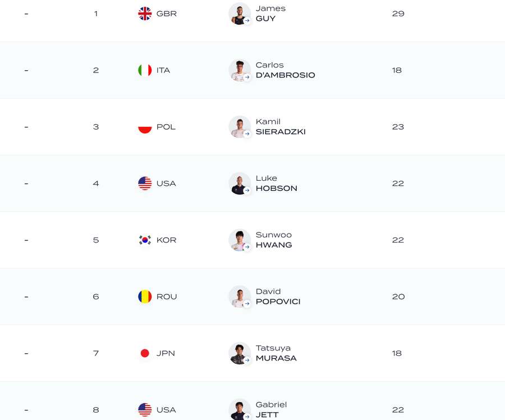Image resolution: width=505 pixels, height=420 pixels.
Task: Open the Luke Hobson name link
Action: [x=276, y=184]
